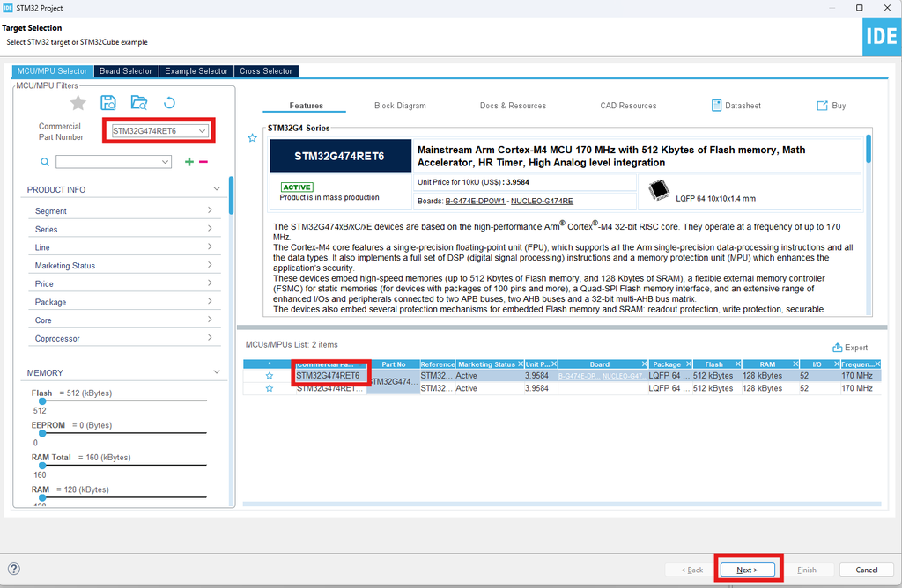Open the Commercial Part Number dropdown

point(203,131)
